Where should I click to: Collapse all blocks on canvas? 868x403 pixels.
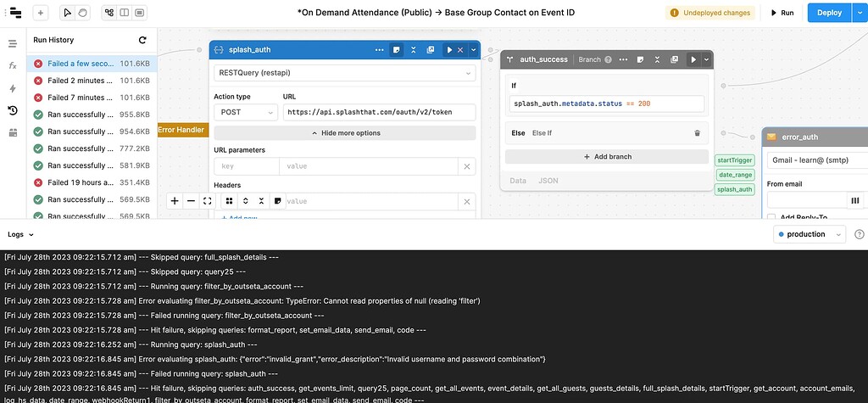click(261, 201)
